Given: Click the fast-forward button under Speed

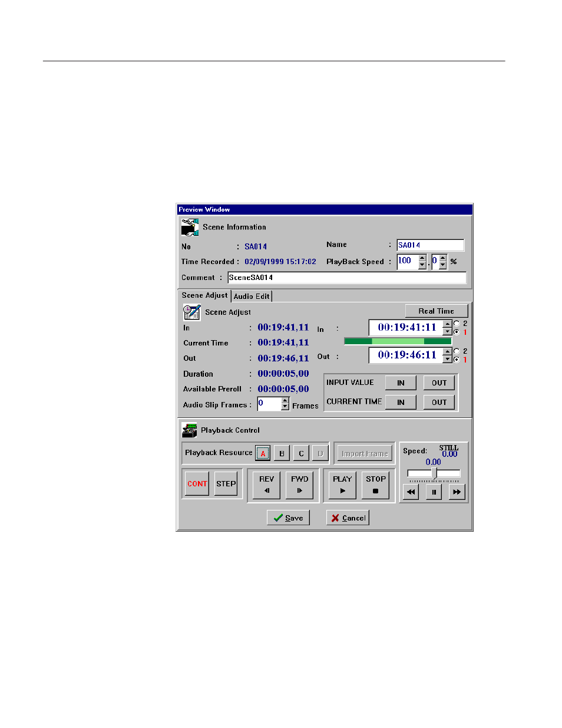Looking at the screenshot, I should 457,492.
